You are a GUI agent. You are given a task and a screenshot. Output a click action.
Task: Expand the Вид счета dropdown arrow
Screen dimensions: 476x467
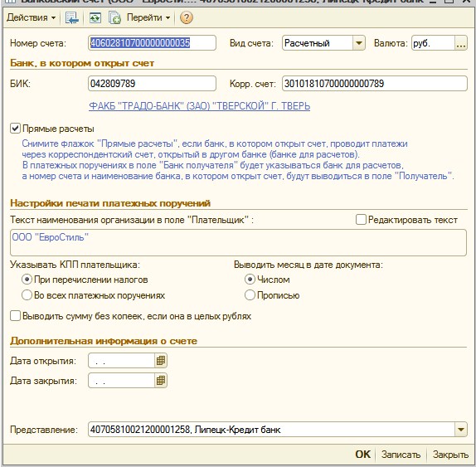coord(359,43)
